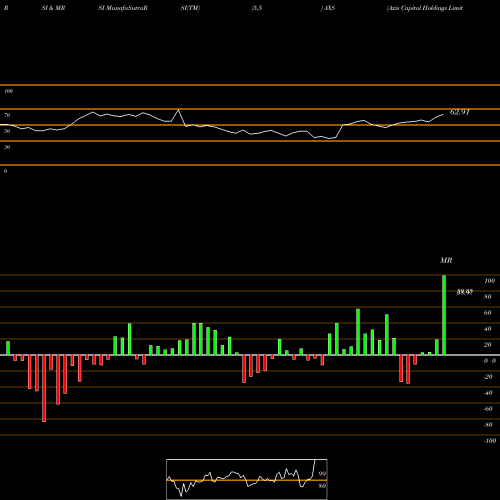Click the -60 label on the MR axis
The image size is (500, 500).
tap(488, 409)
